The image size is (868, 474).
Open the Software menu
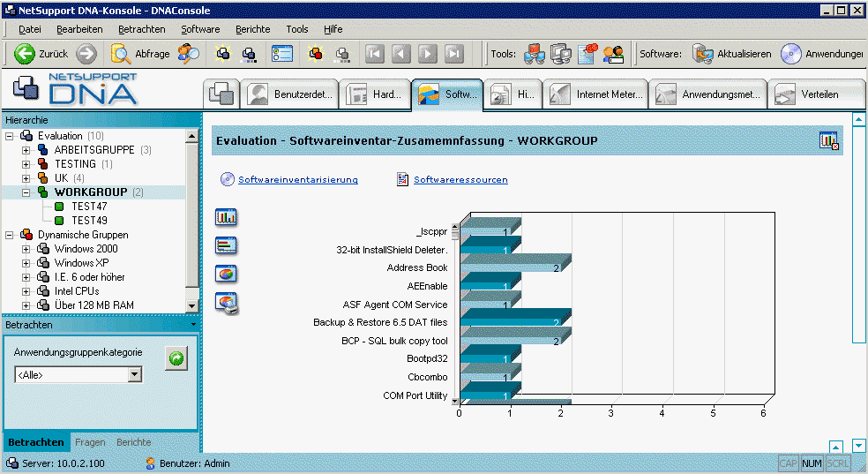point(200,29)
